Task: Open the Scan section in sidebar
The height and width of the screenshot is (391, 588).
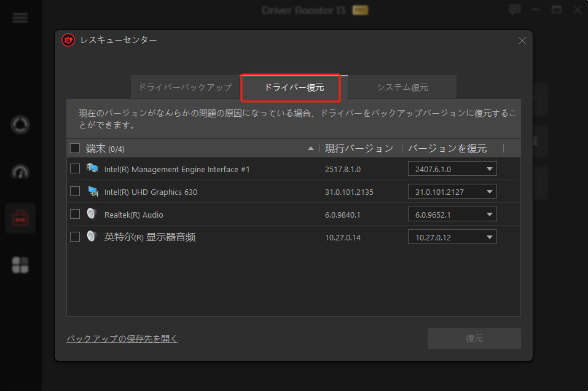Action: (x=20, y=125)
